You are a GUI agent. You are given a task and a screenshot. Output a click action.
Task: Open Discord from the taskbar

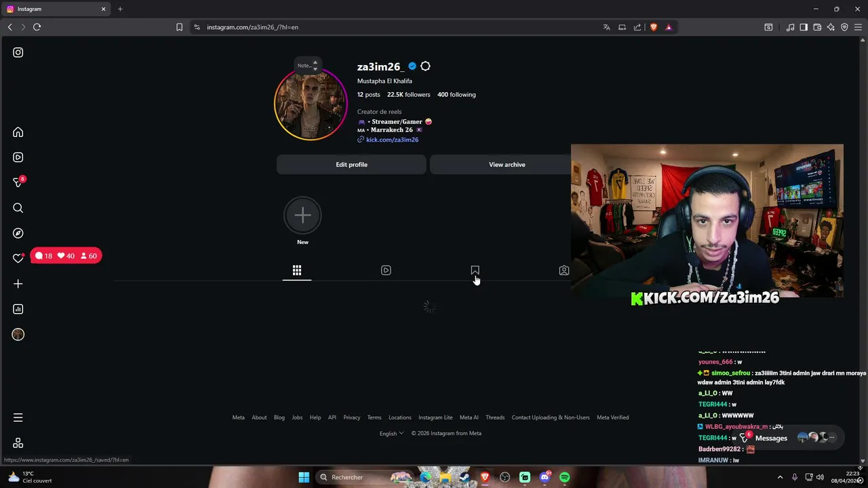point(545,477)
